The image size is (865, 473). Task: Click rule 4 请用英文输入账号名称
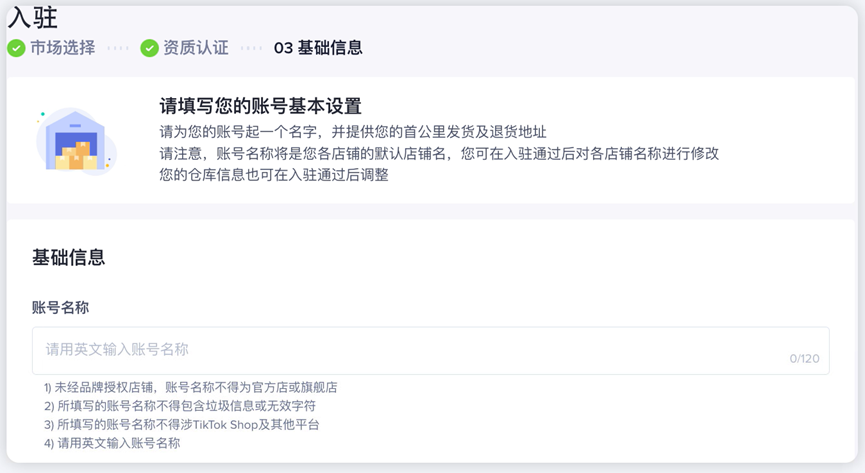(112, 443)
